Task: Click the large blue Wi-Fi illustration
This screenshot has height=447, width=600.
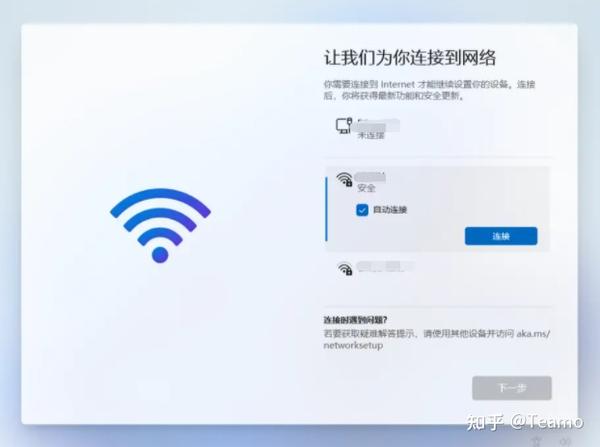Action: pyautogui.click(x=160, y=225)
